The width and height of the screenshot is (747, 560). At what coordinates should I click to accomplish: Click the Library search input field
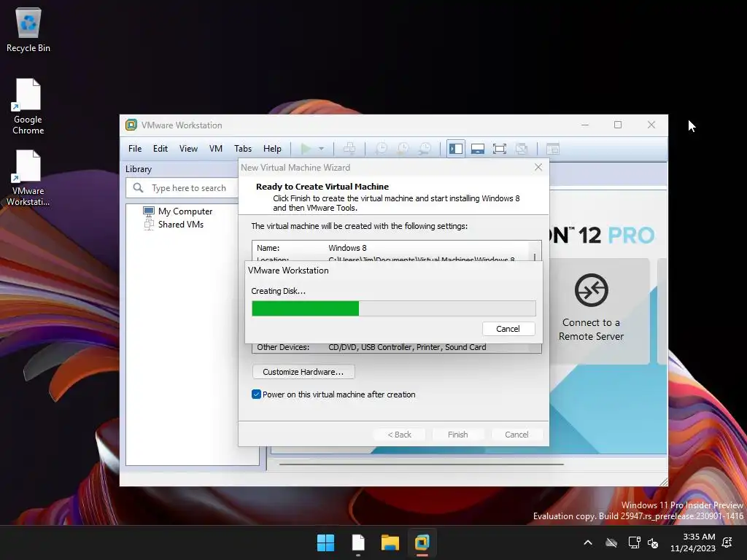coord(188,187)
